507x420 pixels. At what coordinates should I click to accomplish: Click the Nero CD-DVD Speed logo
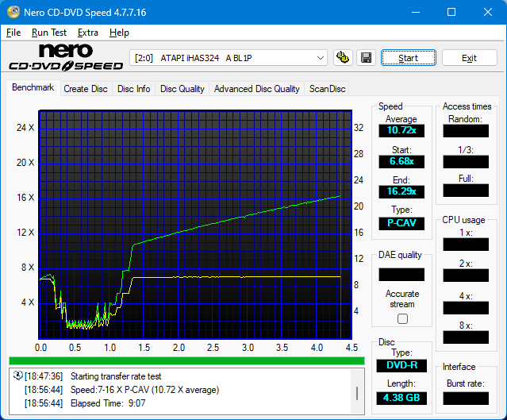pos(66,58)
